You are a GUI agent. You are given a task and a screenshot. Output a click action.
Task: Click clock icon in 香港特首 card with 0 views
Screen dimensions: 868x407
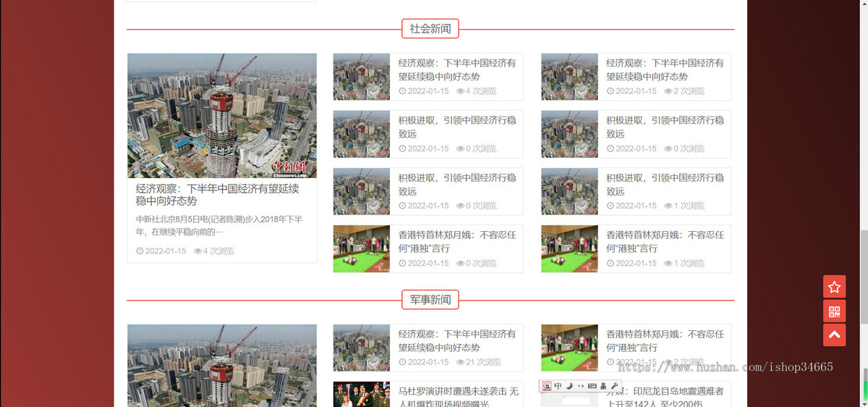[402, 263]
